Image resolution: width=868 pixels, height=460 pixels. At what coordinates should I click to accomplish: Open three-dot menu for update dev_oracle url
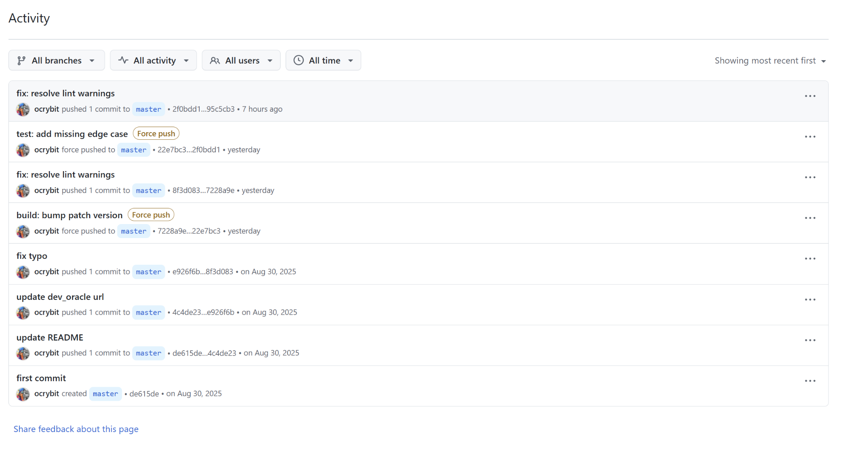click(810, 299)
